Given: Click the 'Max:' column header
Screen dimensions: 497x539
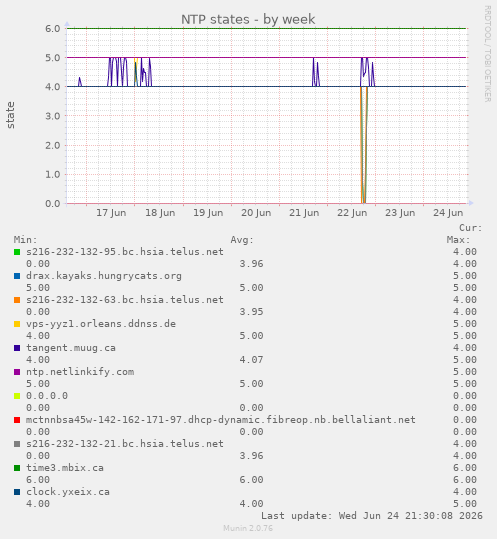Looking at the screenshot, I should pyautogui.click(x=459, y=240).
